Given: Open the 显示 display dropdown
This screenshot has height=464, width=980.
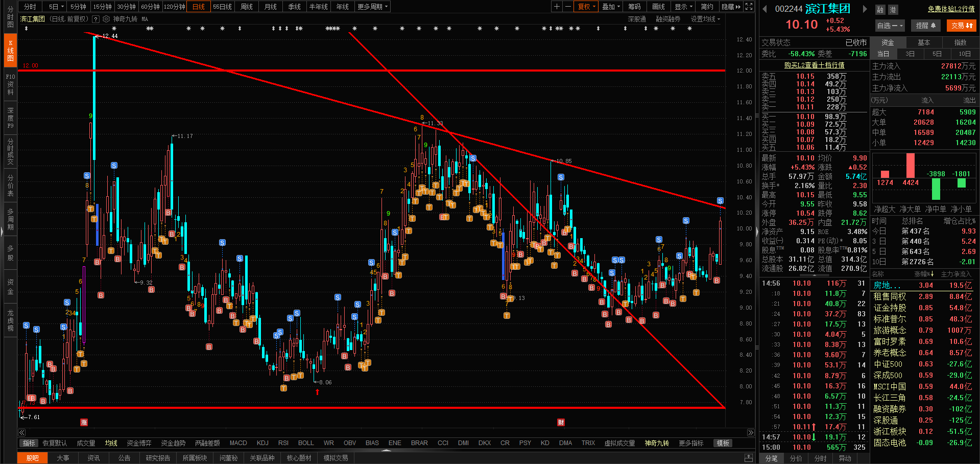Looking at the screenshot, I should coord(683,7).
